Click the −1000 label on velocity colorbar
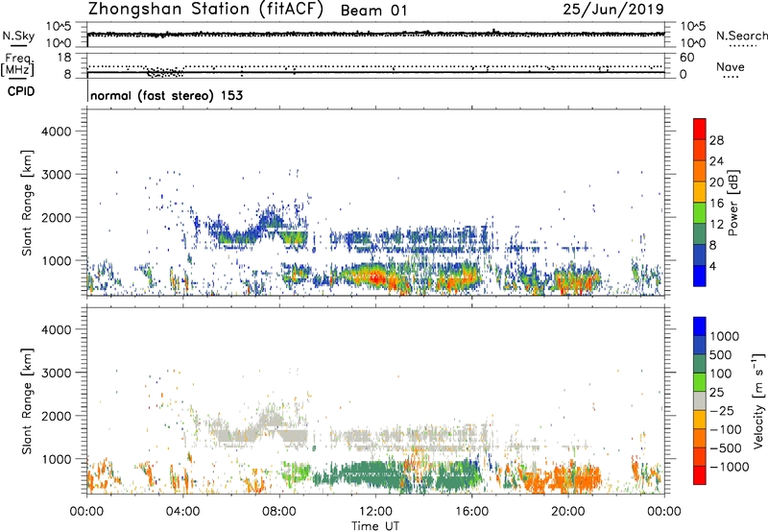 729,467
